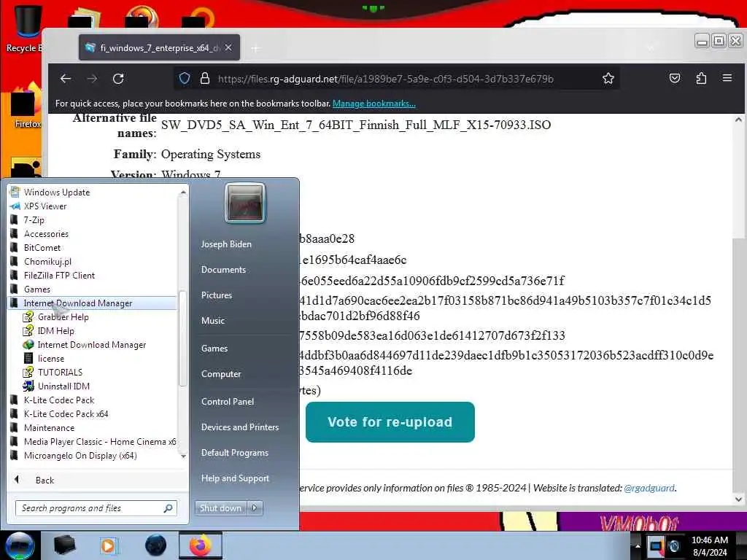Click the padlock site security icon
Viewport: 747px width, 560px height.
coord(205,78)
